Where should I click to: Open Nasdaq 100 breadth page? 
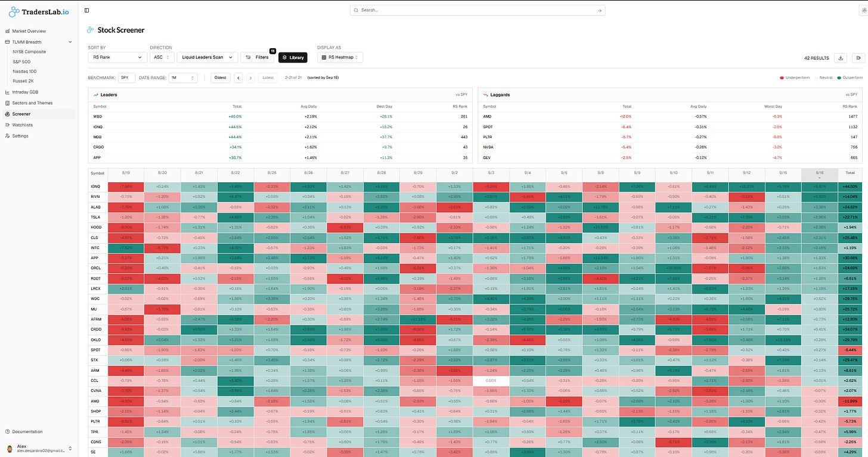pos(24,71)
